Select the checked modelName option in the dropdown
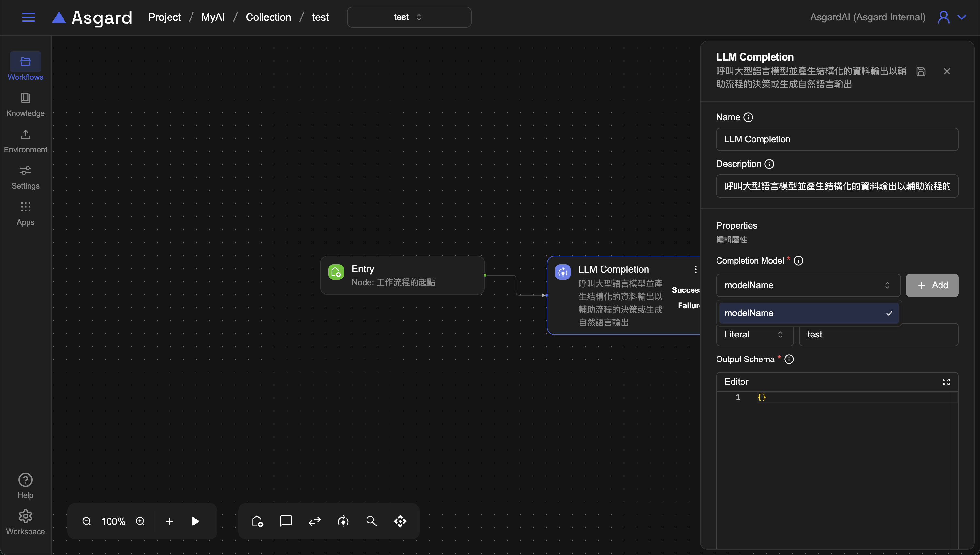The height and width of the screenshot is (555, 980). (x=808, y=313)
